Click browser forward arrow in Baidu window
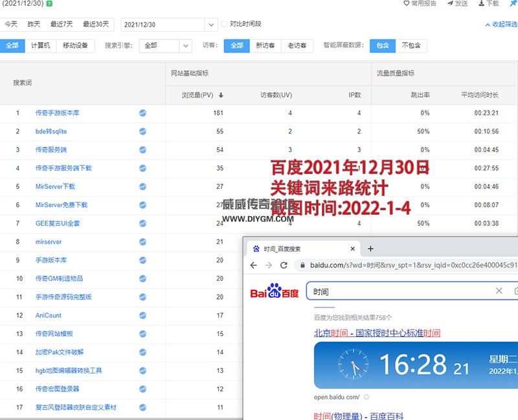This screenshot has height=420, width=518. coord(269,265)
